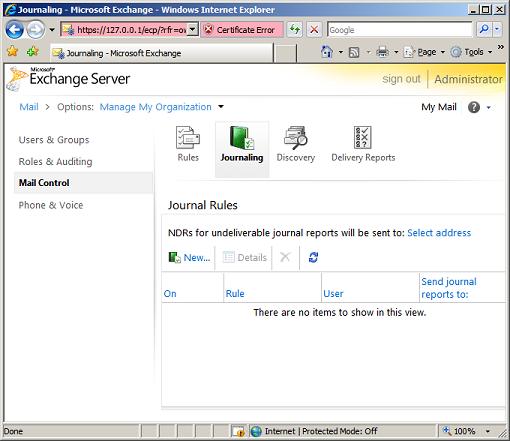Expand the Help dropdown arrow
Screen dimensions: 510x441
[489, 107]
